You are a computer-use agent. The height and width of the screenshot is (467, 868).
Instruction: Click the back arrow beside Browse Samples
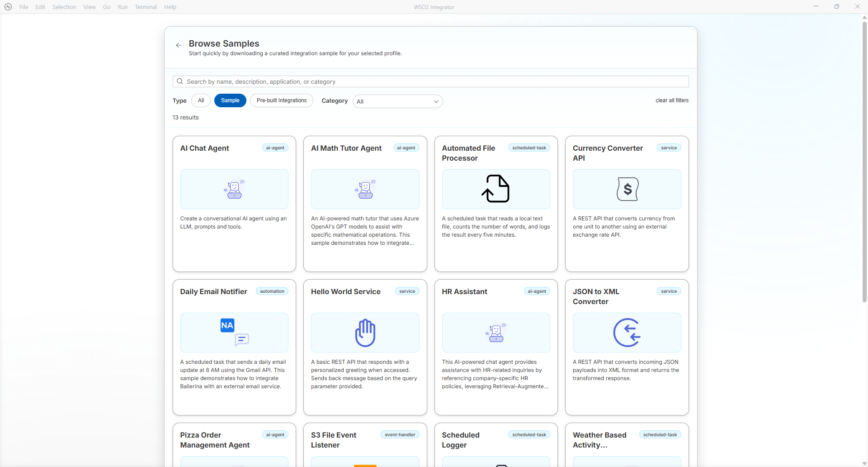(x=179, y=45)
